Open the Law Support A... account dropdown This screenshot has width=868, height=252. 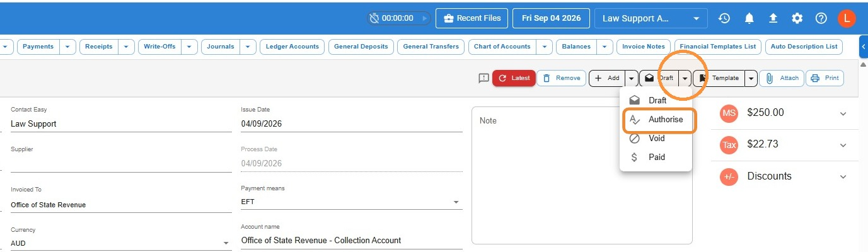point(651,18)
